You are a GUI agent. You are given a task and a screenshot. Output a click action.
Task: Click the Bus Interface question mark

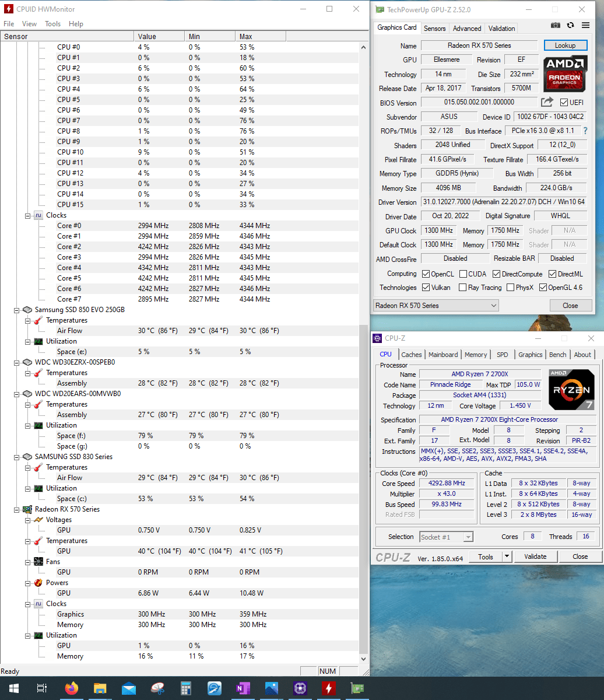click(x=585, y=131)
